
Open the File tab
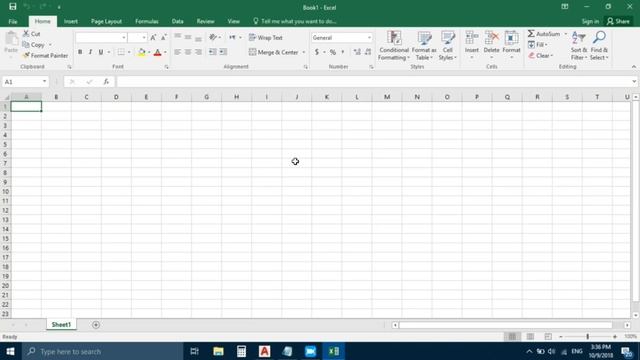(x=13, y=21)
